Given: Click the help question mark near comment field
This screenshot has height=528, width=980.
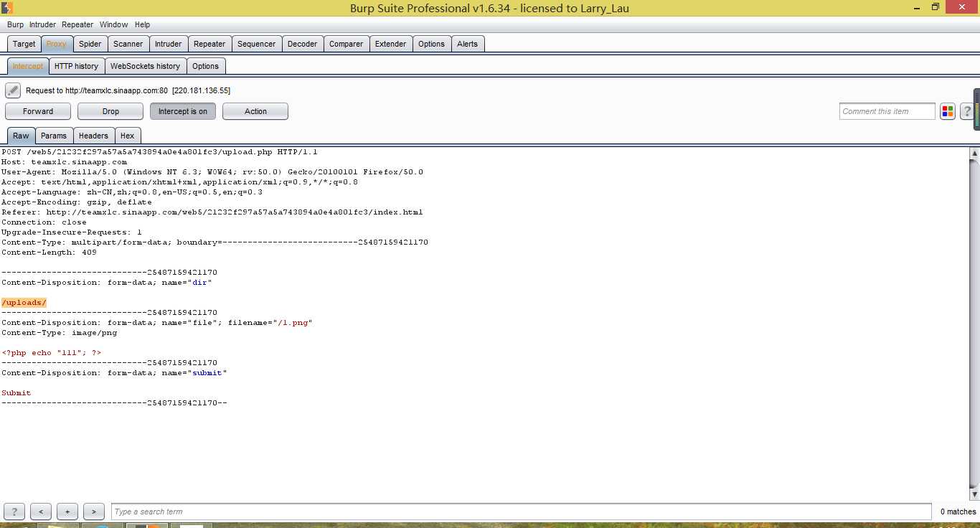Looking at the screenshot, I should 967,111.
